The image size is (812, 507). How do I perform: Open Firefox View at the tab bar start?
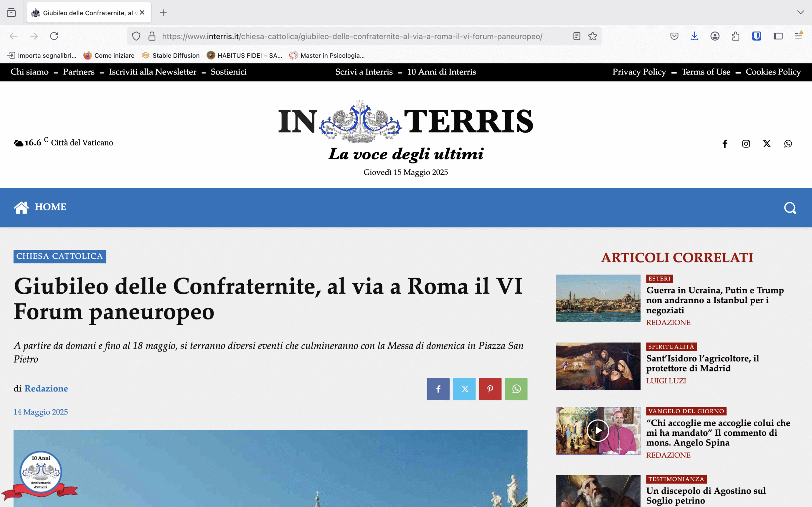pos(12,13)
